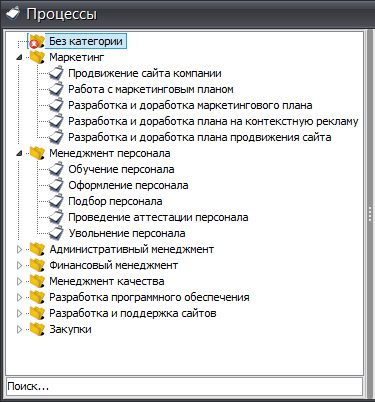Click icon beside плана на контекстную рекламу
Viewport: 375px width, 402px height.
pos(56,121)
